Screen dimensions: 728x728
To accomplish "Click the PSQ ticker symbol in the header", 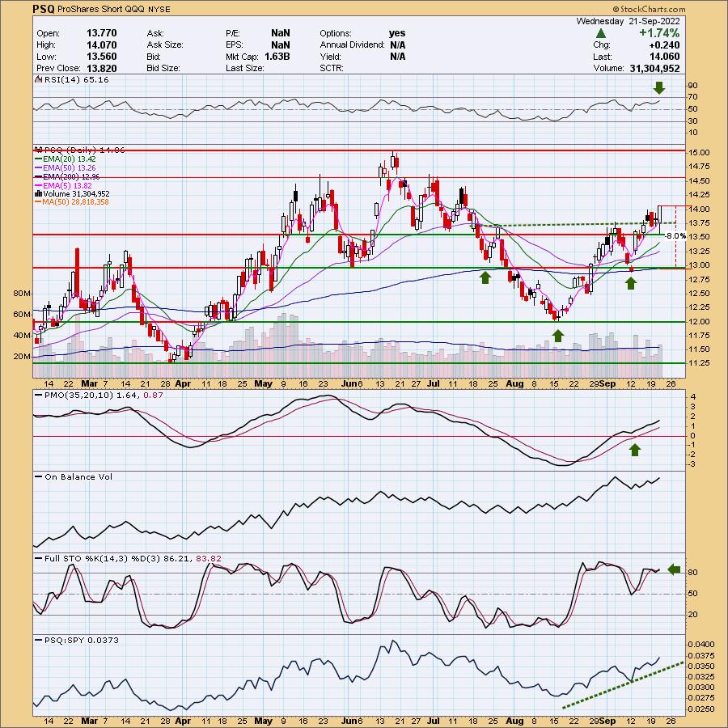I will click(x=44, y=9).
